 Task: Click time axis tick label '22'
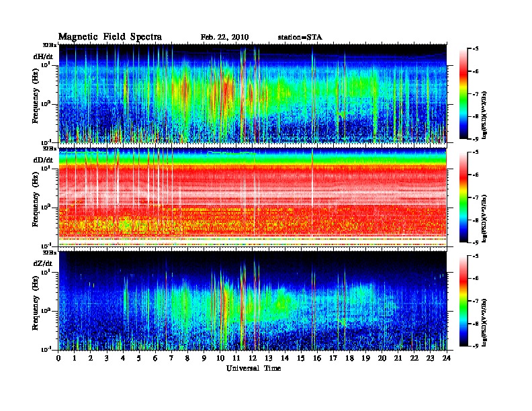[414, 359]
